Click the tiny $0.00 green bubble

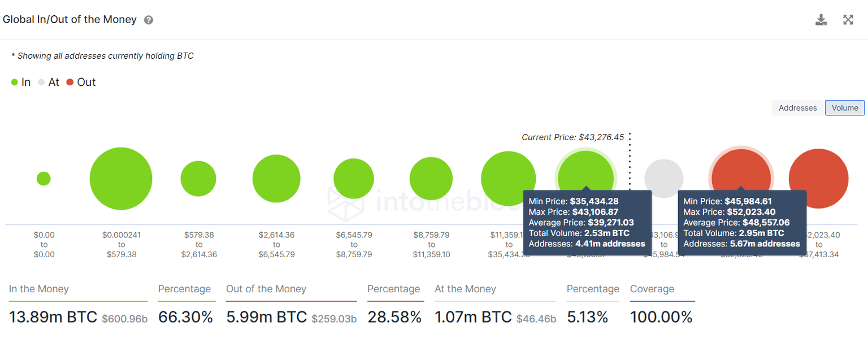pos(44,179)
